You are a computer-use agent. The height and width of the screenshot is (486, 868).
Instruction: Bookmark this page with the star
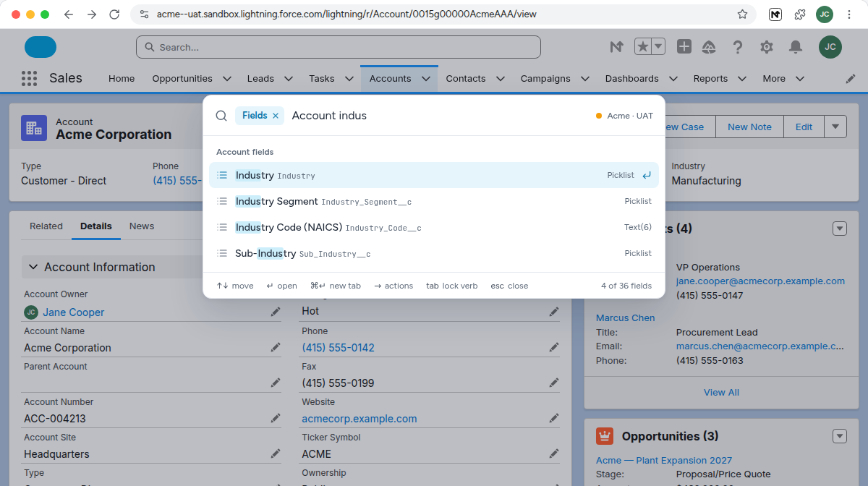point(742,14)
